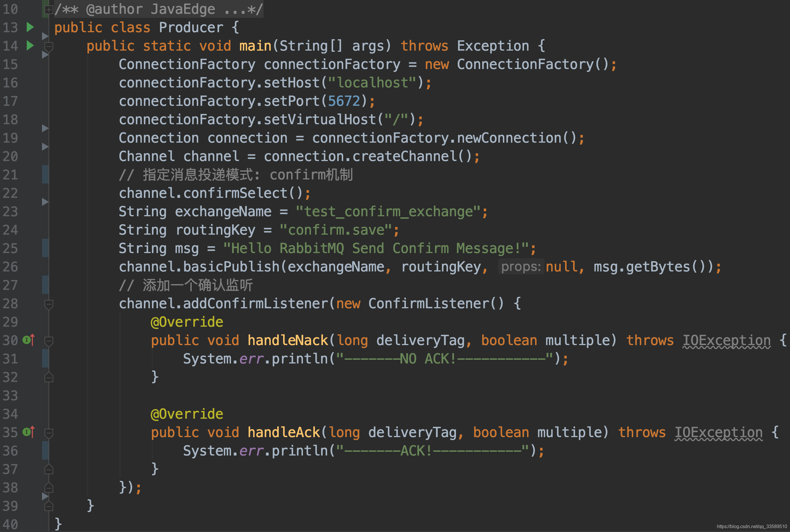Viewport: 790px width, 532px height.
Task: Click the folded /** @author JavaEdge ...*/ text
Action: tap(159, 9)
